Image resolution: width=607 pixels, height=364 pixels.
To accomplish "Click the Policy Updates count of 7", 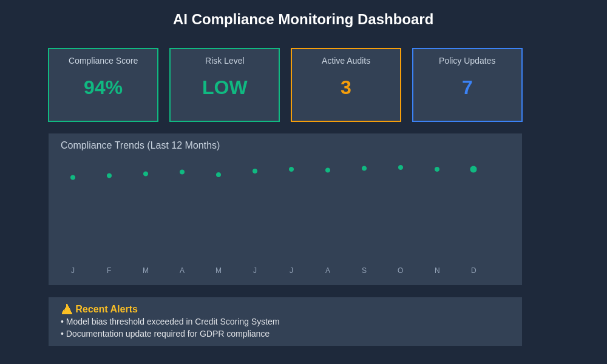I will pos(467,87).
